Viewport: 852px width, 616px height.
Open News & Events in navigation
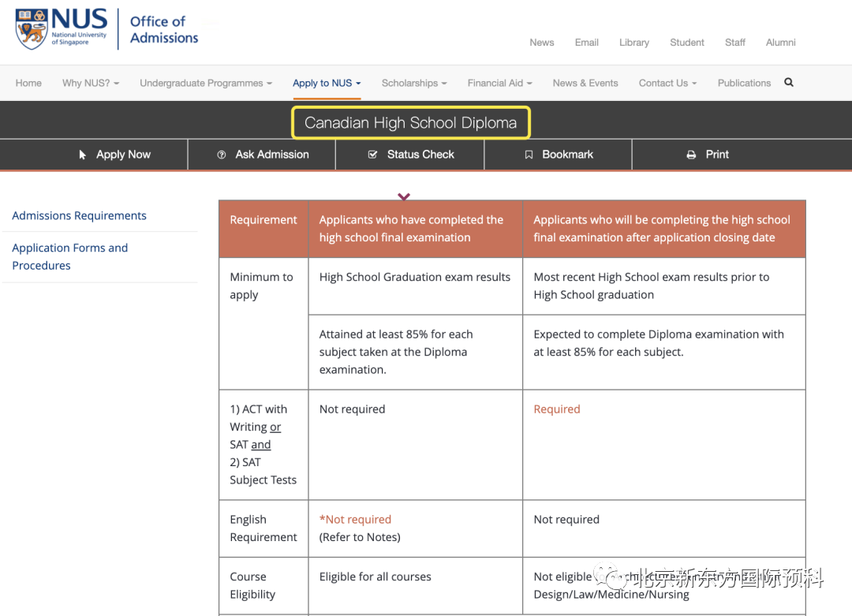pyautogui.click(x=585, y=83)
